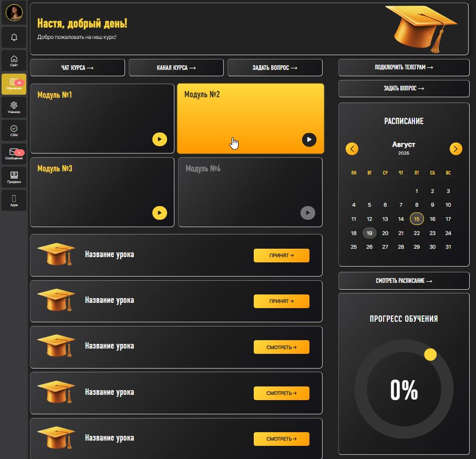Open the Ученики section in sidebar
The height and width of the screenshot is (459, 476).
(14, 107)
